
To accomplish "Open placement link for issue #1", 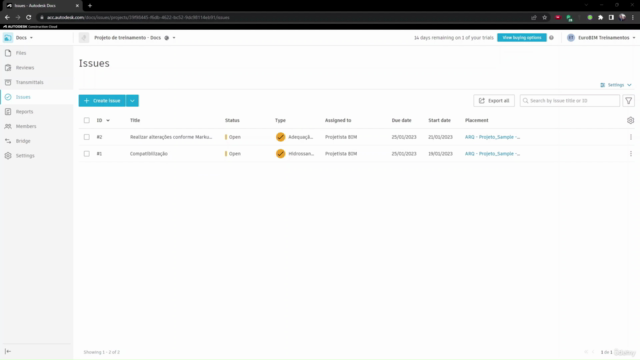I will (x=492, y=154).
